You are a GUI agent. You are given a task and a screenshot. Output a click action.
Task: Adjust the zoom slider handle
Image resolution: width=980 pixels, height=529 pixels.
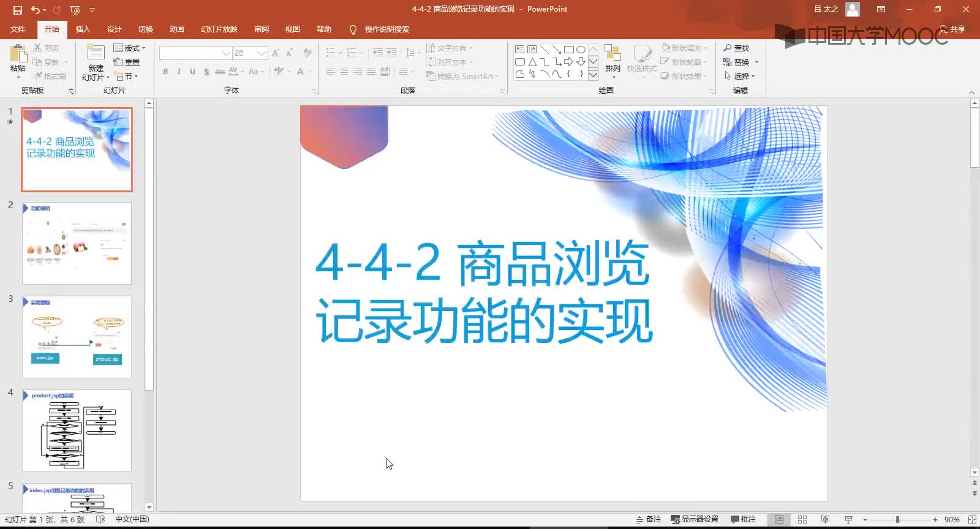pos(897,519)
